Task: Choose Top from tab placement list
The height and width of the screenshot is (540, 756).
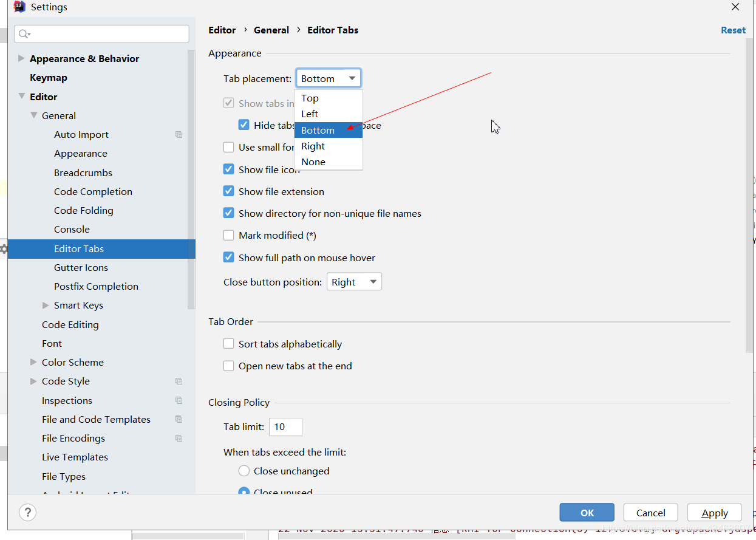Action: (329, 98)
